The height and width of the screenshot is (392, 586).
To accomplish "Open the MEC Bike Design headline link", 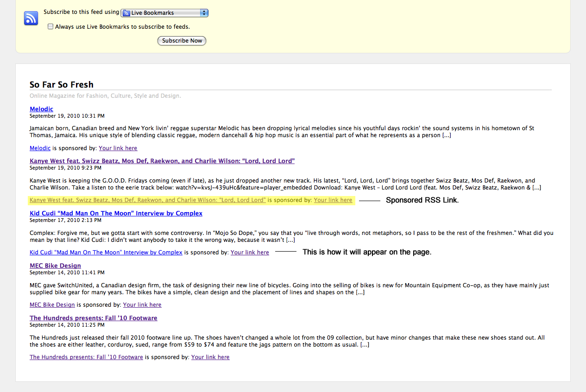I will pyautogui.click(x=55, y=266).
